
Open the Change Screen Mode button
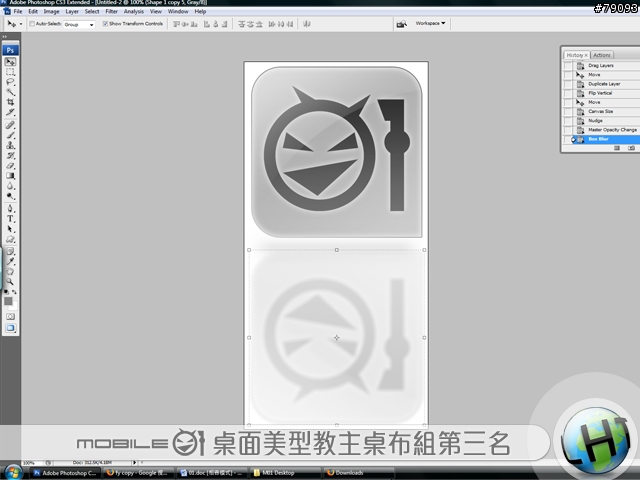point(10,328)
